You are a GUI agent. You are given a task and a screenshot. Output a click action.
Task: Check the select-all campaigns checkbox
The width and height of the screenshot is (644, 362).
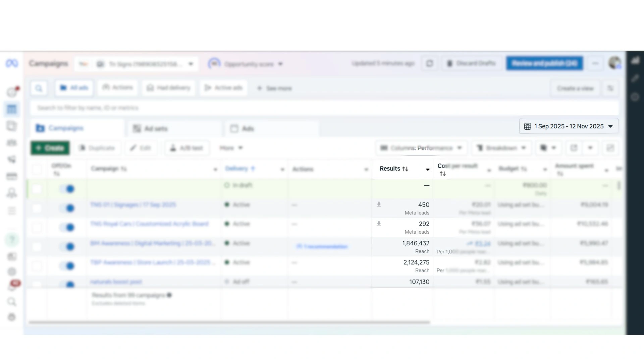(x=37, y=170)
